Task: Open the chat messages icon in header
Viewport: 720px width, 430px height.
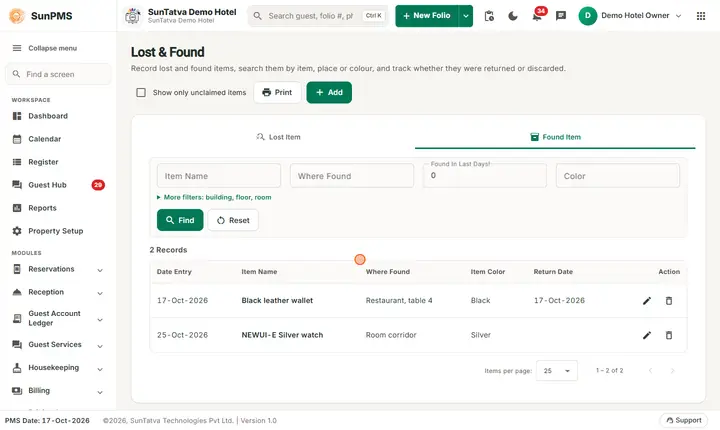Action: point(561,16)
